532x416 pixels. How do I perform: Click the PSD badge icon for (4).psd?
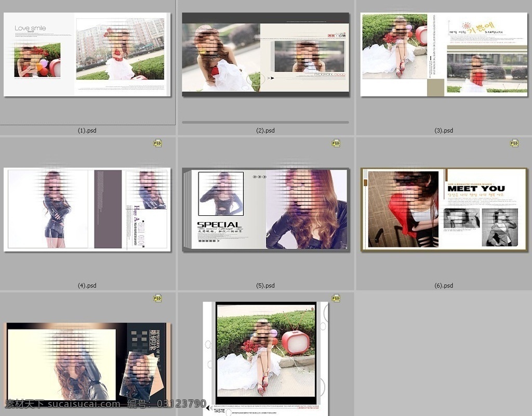157,143
